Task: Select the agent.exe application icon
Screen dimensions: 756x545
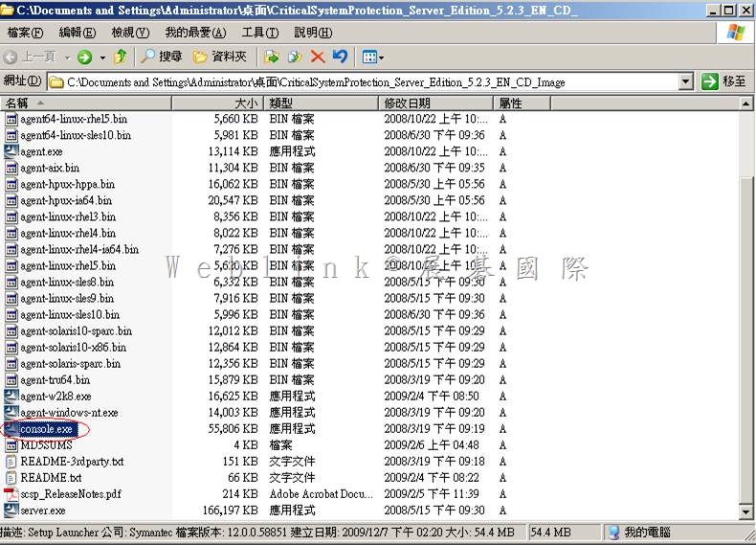Action: (11, 151)
